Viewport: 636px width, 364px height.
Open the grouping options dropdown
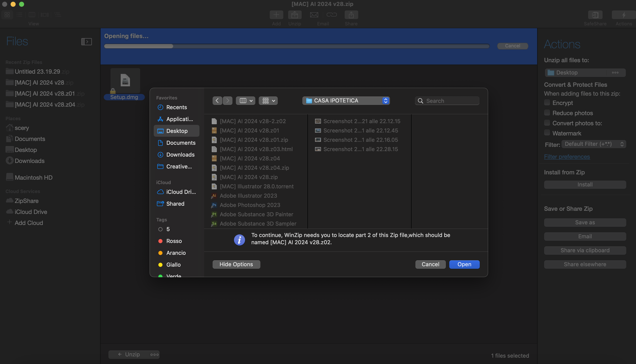point(268,101)
